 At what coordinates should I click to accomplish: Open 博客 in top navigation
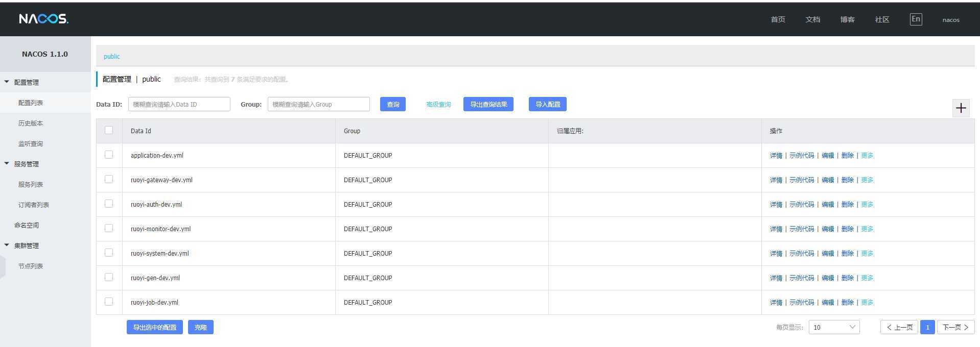[847, 19]
